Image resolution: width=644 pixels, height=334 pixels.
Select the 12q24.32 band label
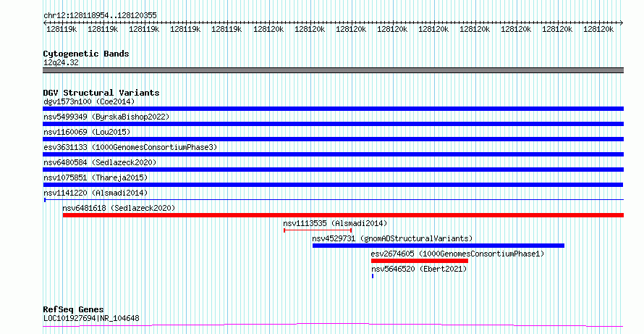coord(61,62)
